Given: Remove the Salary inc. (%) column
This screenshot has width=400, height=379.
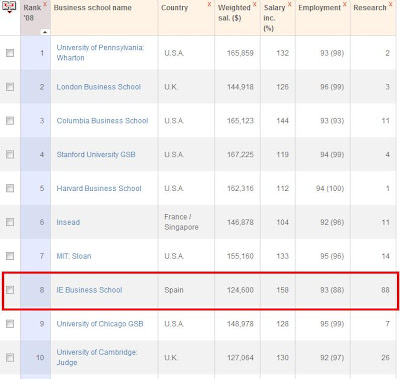Looking at the screenshot, I should (x=289, y=4).
